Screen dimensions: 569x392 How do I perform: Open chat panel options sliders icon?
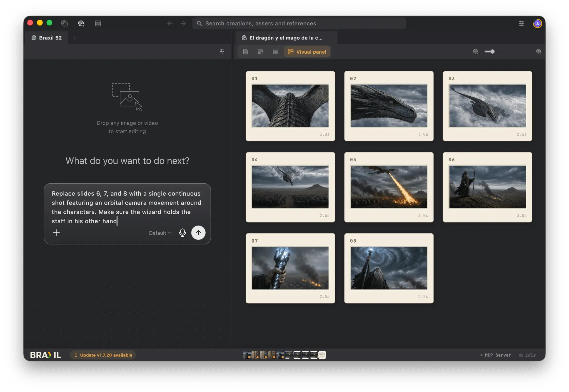(x=222, y=52)
